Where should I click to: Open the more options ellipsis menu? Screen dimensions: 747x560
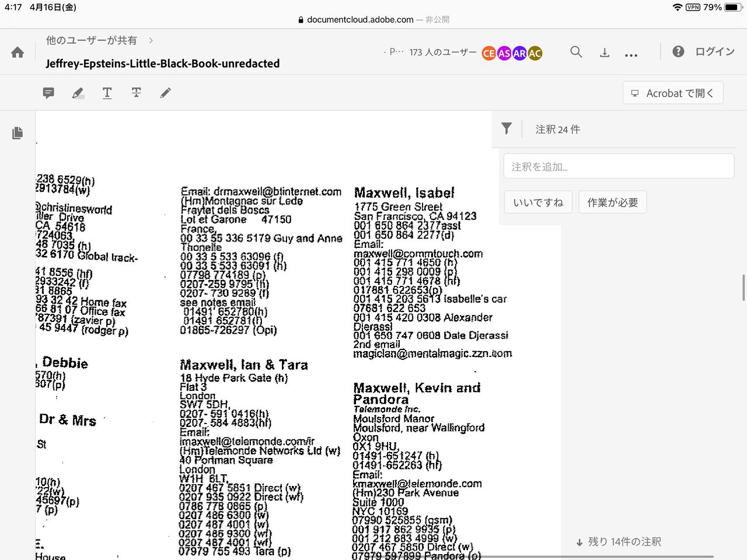point(631,55)
